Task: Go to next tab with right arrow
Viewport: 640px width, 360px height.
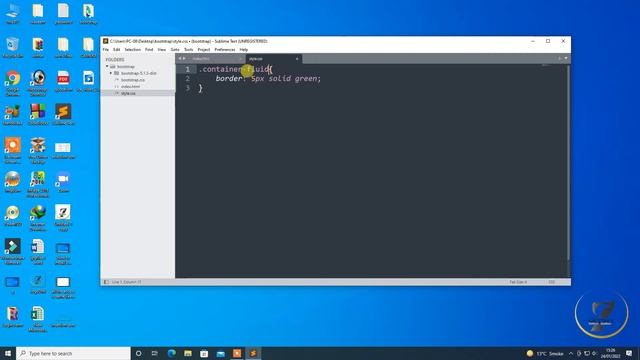Action: [184, 59]
